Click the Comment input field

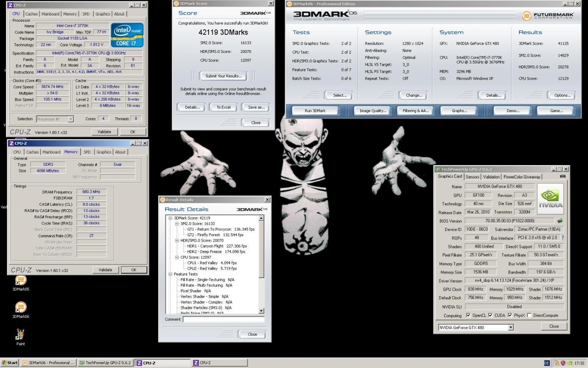click(224, 319)
